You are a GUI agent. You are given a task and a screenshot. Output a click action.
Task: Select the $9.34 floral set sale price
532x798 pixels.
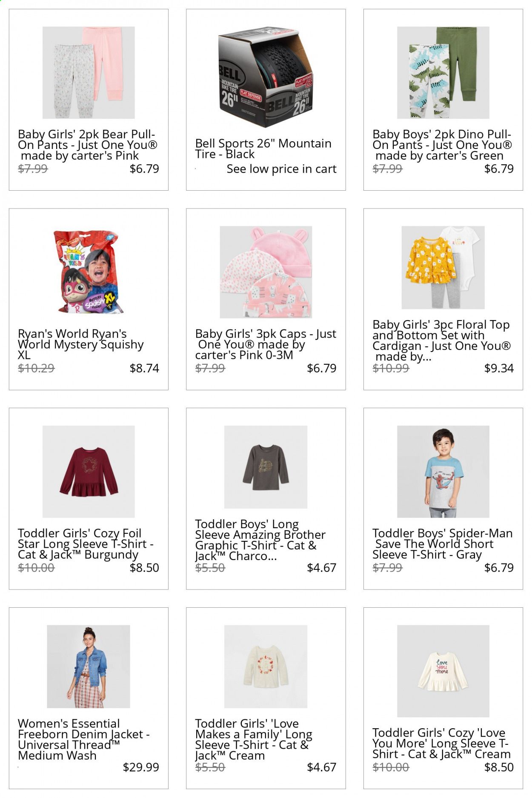499,368
